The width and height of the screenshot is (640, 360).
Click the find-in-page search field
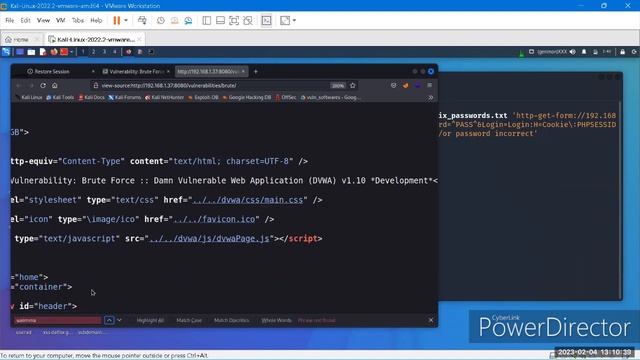coord(58,320)
